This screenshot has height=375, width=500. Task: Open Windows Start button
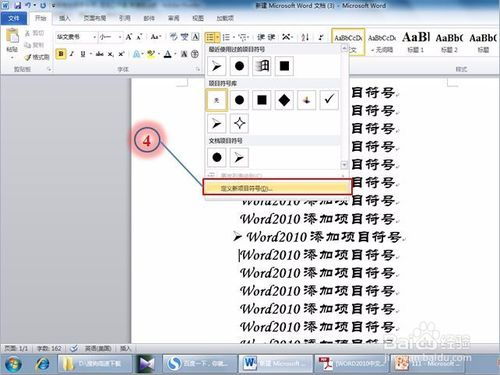13,363
